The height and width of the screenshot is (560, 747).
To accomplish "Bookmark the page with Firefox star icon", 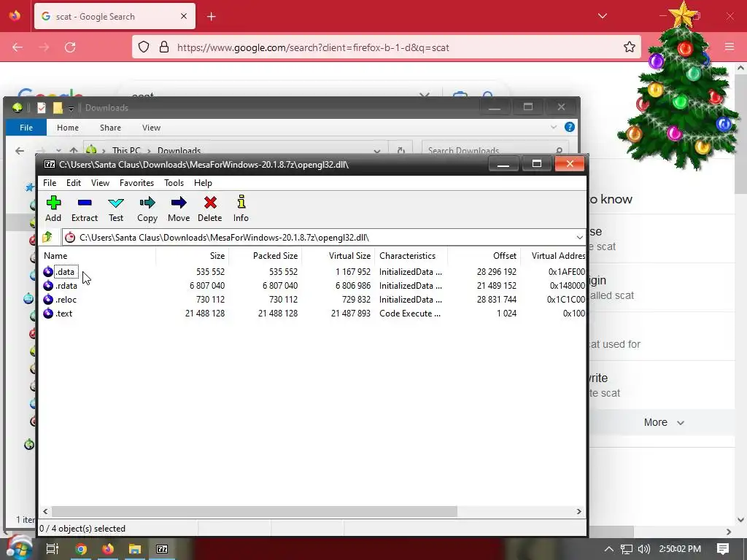I will coord(630,47).
